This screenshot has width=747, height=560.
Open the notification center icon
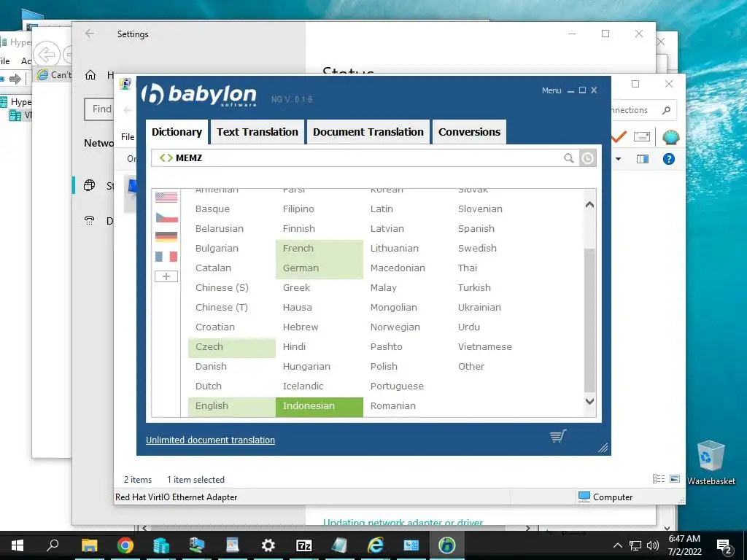point(724,545)
